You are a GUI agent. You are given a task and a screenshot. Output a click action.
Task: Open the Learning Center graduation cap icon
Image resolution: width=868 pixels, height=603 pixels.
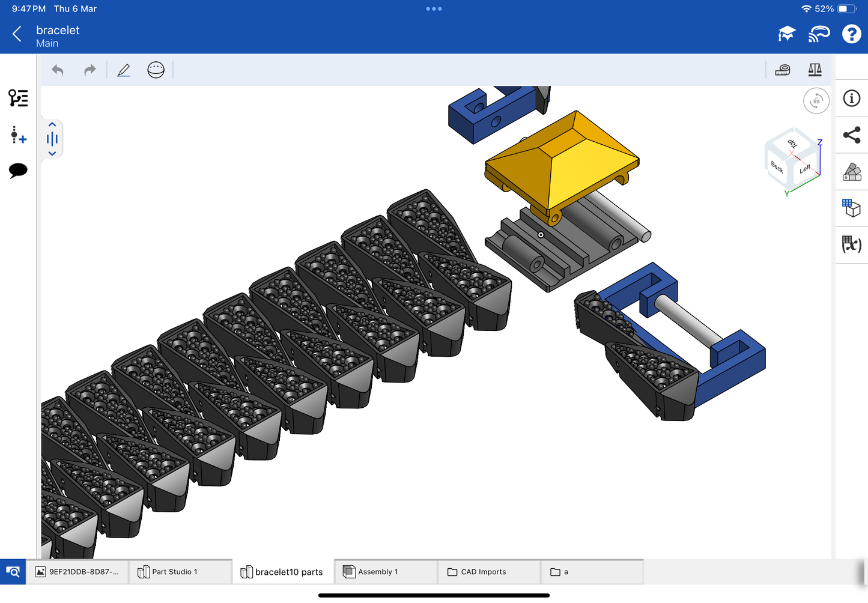786,34
